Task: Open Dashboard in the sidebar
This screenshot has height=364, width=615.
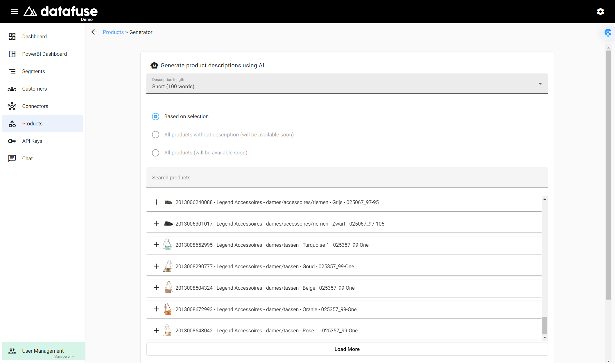Action: pos(42,37)
